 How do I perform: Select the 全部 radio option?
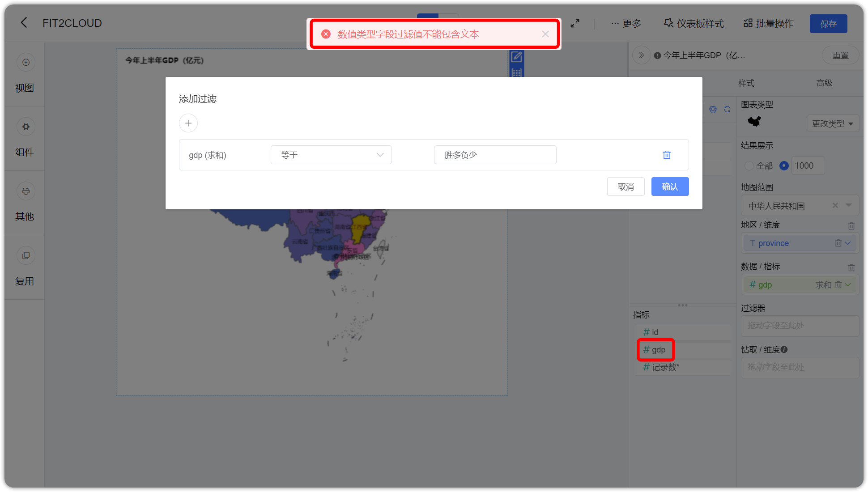pyautogui.click(x=749, y=165)
